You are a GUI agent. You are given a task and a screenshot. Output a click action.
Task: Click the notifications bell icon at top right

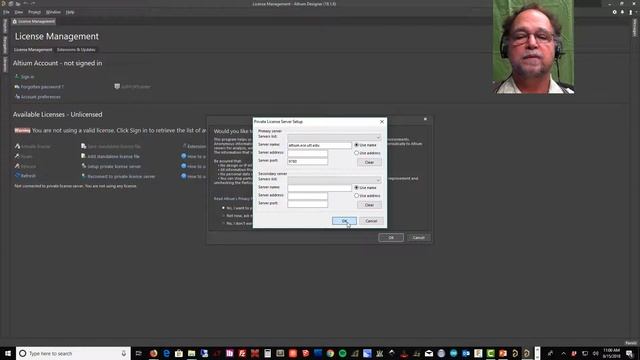pyautogui.click(x=622, y=12)
